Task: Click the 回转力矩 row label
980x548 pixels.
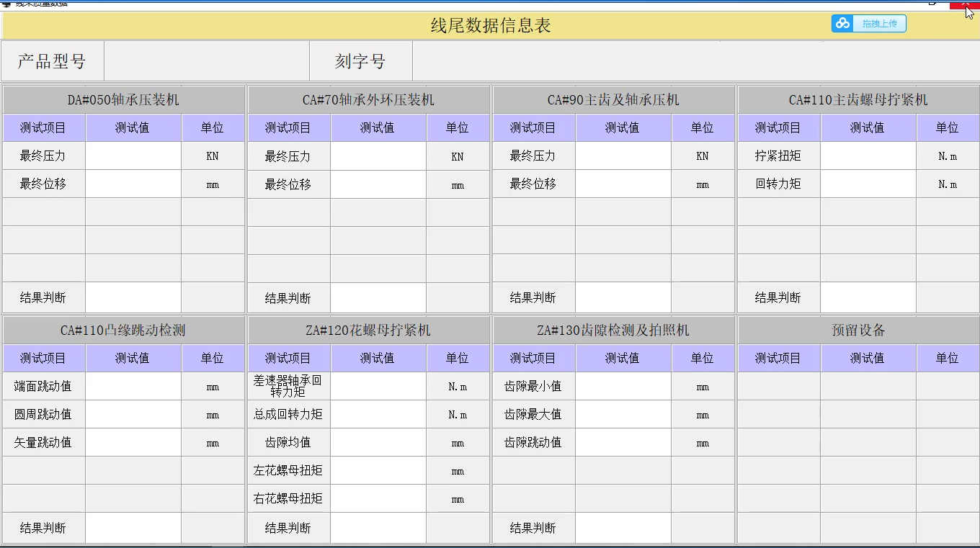Action: tap(778, 184)
